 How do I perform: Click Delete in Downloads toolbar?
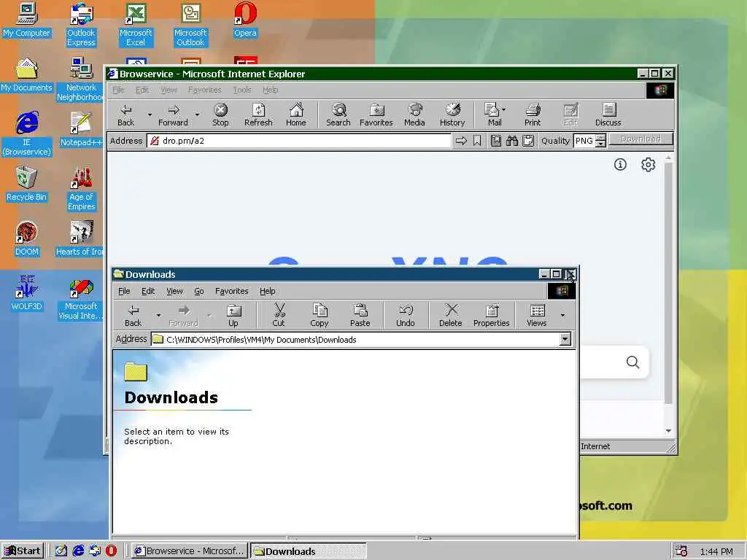pyautogui.click(x=451, y=316)
